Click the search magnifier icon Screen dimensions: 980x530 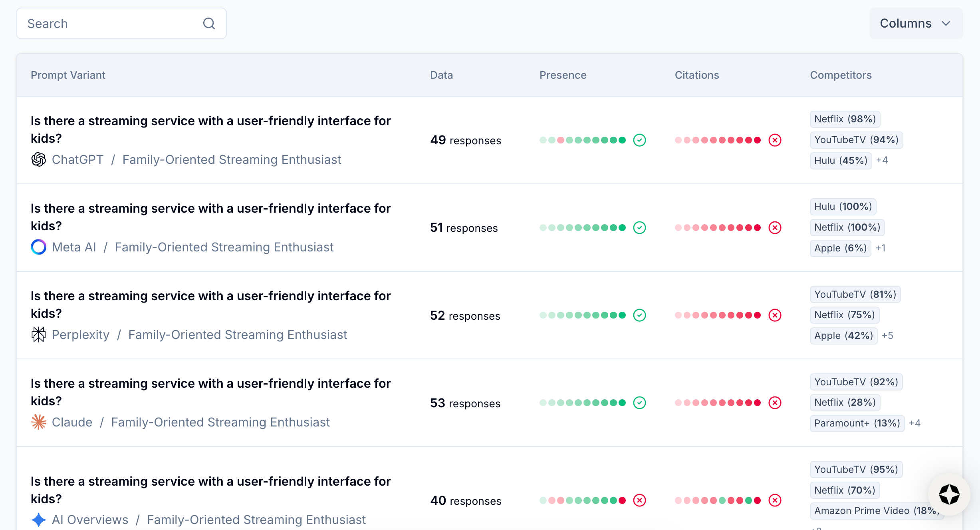(209, 24)
